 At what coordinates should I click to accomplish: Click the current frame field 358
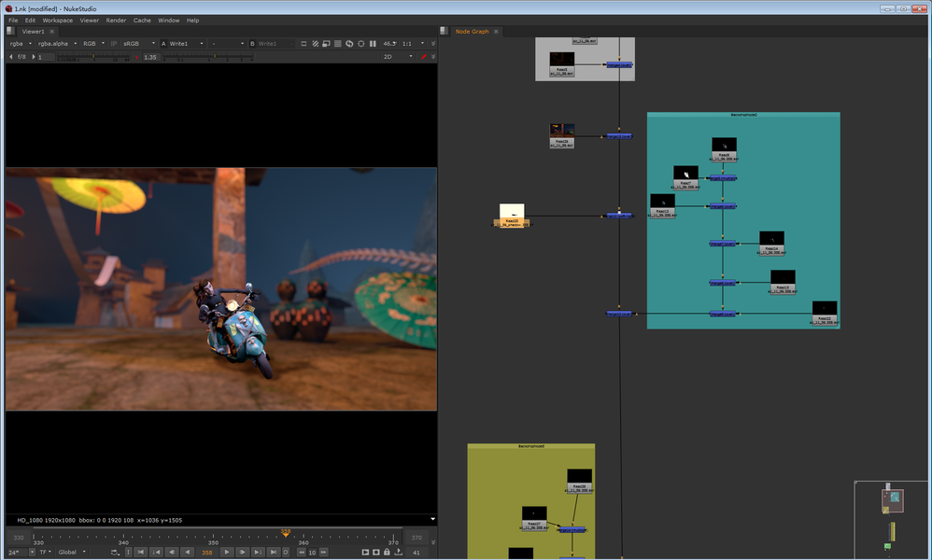click(206, 553)
